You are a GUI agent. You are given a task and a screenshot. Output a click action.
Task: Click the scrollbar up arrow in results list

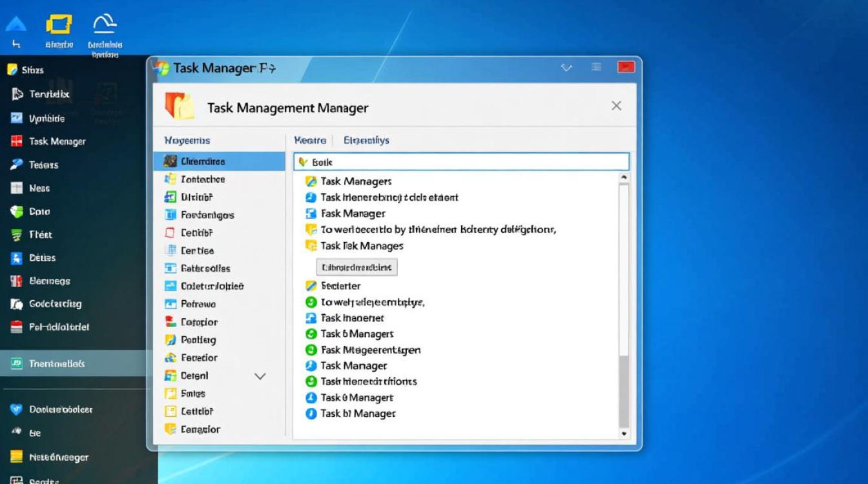coord(624,177)
